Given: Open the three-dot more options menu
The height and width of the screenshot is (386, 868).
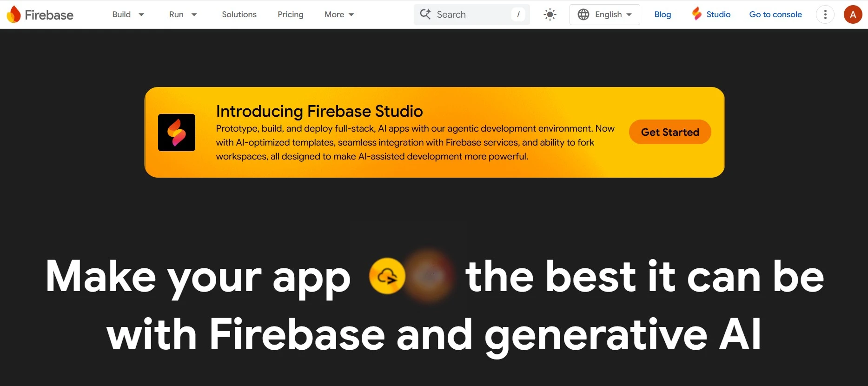Looking at the screenshot, I should (825, 14).
